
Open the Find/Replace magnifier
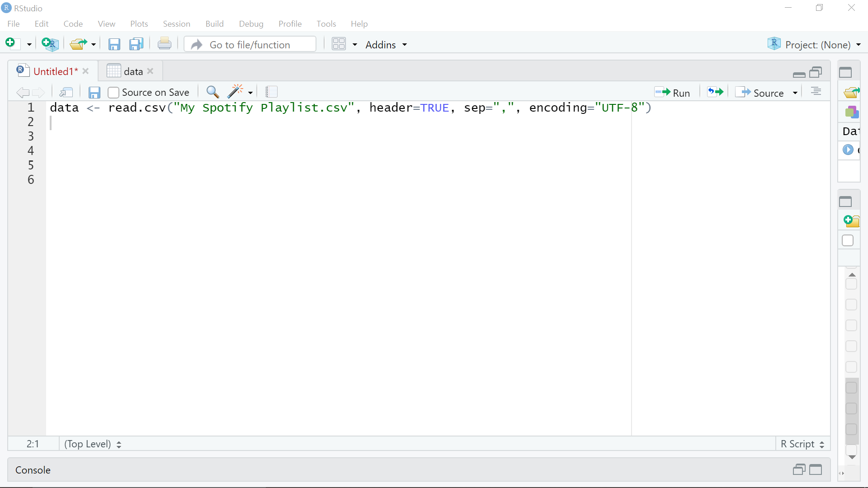pos(212,92)
